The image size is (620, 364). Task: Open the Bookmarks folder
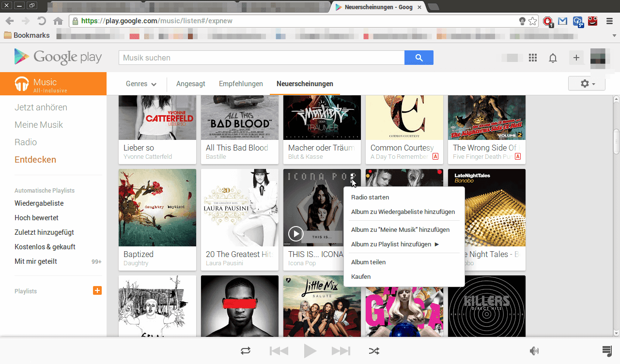click(x=27, y=35)
